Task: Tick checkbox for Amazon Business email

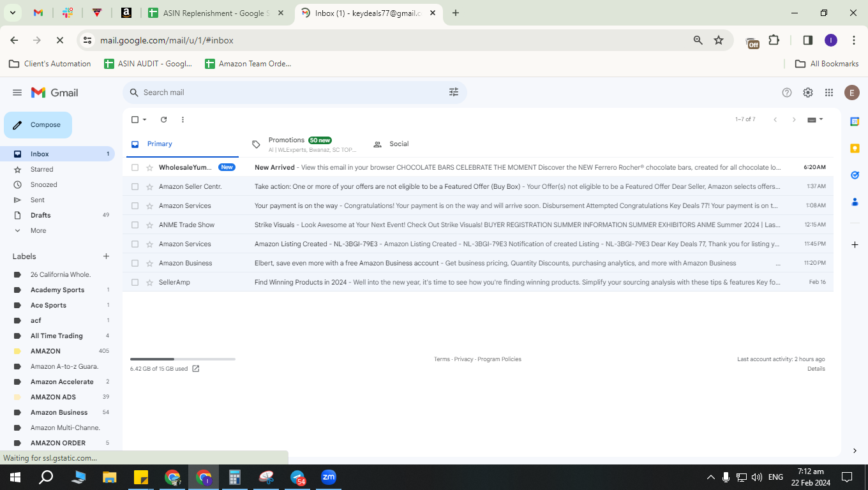Action: tap(135, 263)
